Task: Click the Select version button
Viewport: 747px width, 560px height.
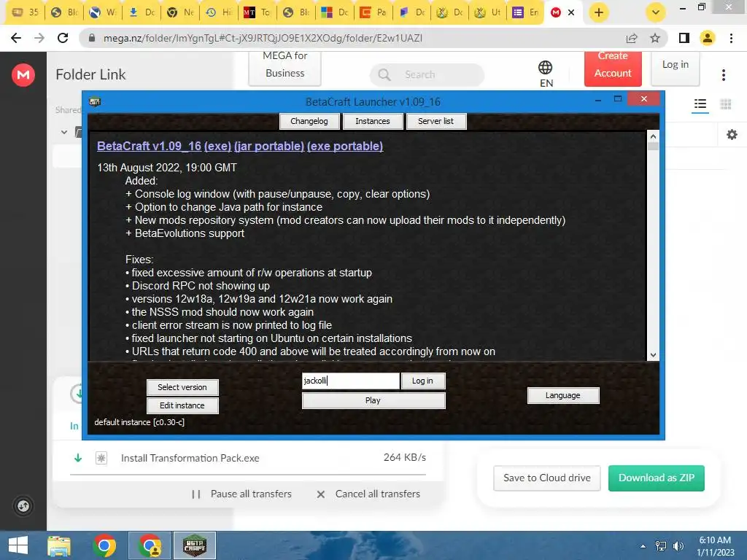Action: 182,387
